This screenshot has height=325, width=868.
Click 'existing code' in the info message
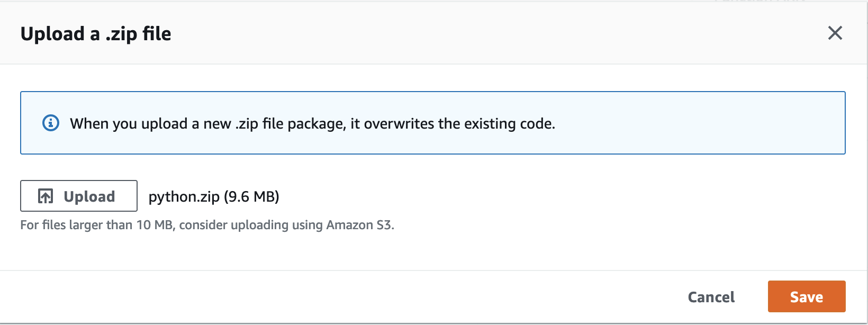tap(509, 124)
